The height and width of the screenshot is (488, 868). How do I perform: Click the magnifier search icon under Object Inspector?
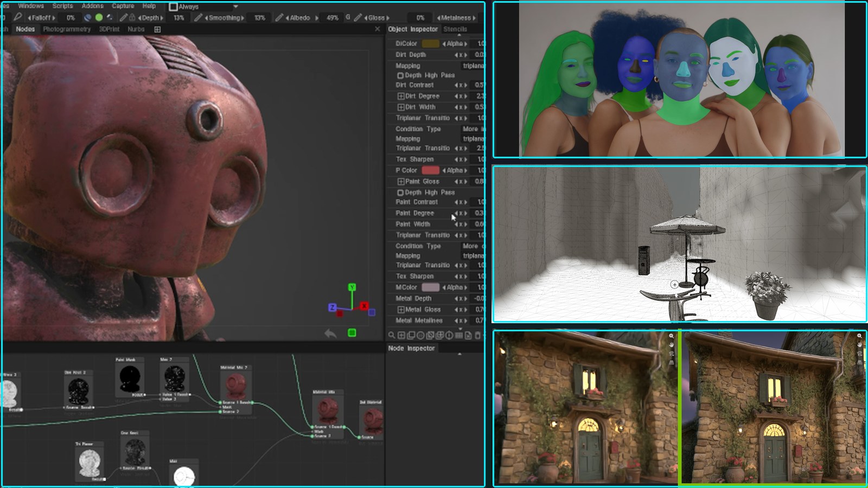point(392,335)
